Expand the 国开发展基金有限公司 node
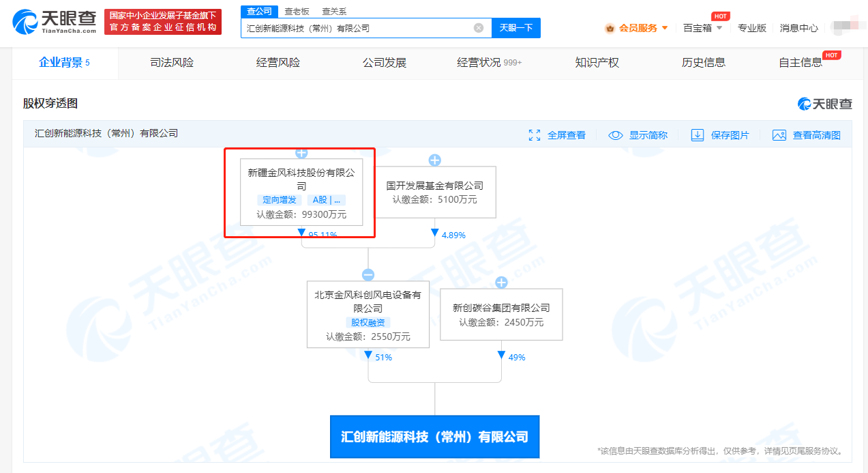 (434, 160)
